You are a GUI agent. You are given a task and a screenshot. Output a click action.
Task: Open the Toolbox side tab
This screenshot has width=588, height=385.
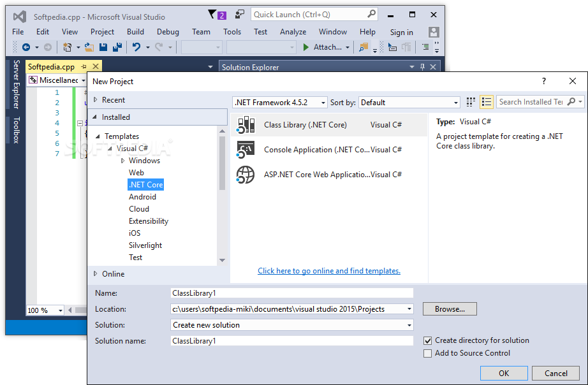(16, 130)
